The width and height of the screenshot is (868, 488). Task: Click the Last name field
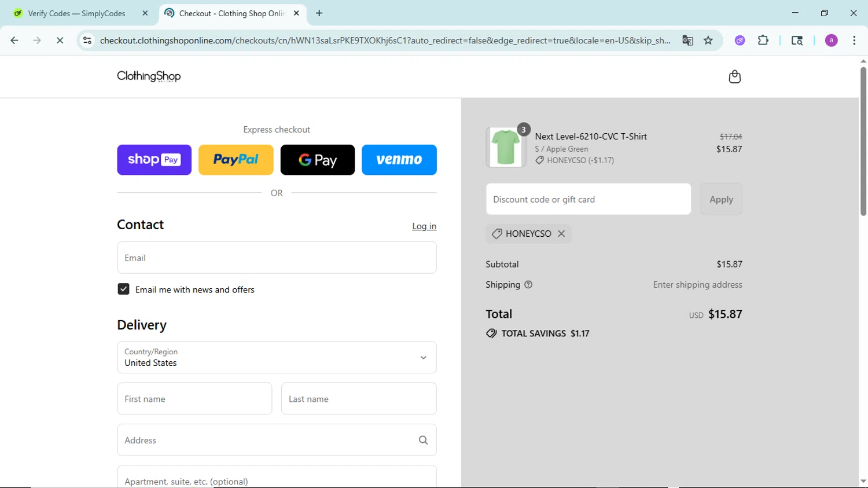click(x=359, y=399)
